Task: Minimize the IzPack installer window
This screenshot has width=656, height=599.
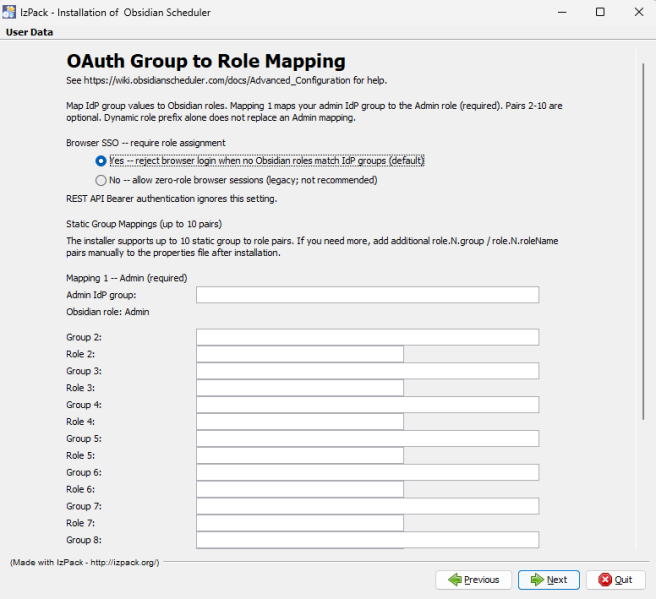Action: [562, 12]
